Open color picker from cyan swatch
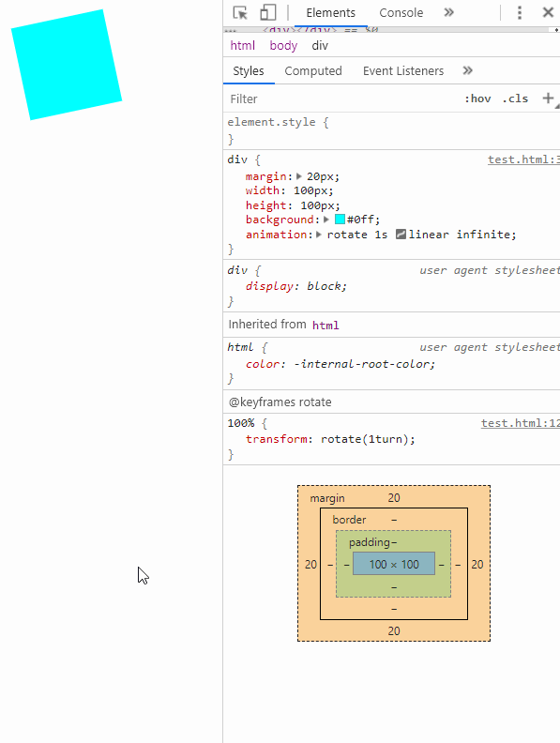 [340, 220]
